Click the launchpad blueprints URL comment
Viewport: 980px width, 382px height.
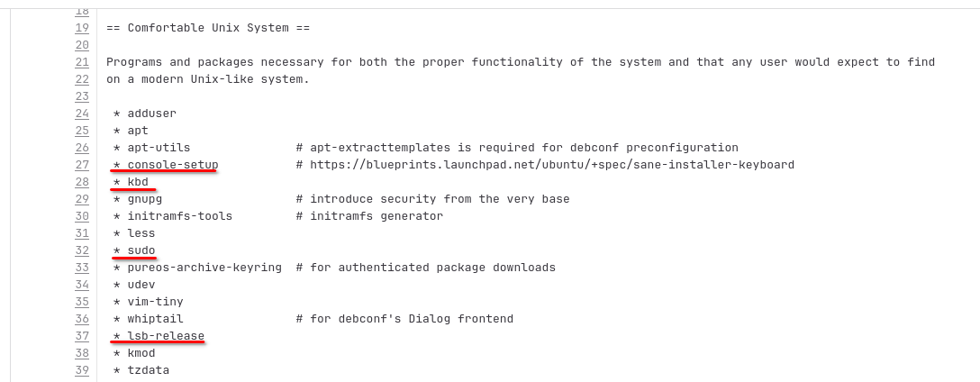pyautogui.click(x=545, y=165)
